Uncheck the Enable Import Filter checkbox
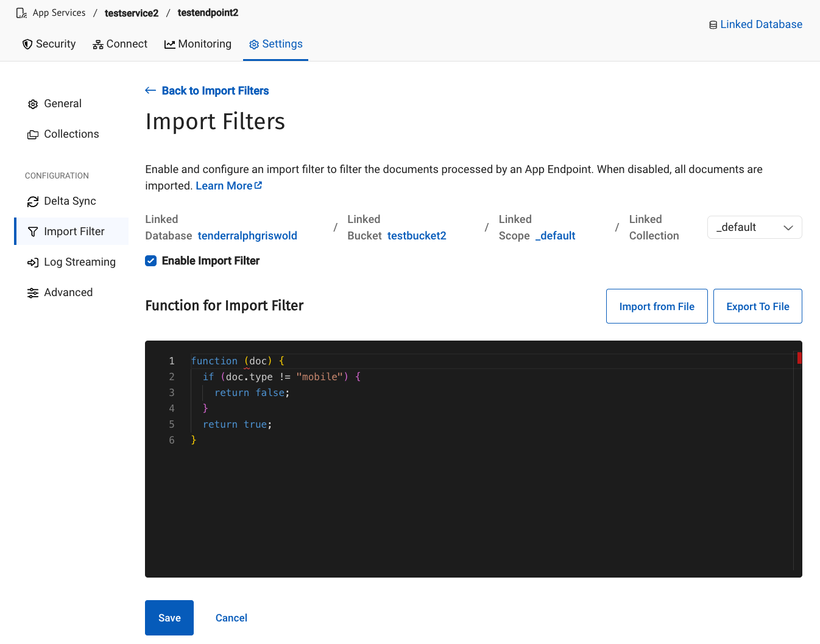This screenshot has width=820, height=644. click(151, 261)
